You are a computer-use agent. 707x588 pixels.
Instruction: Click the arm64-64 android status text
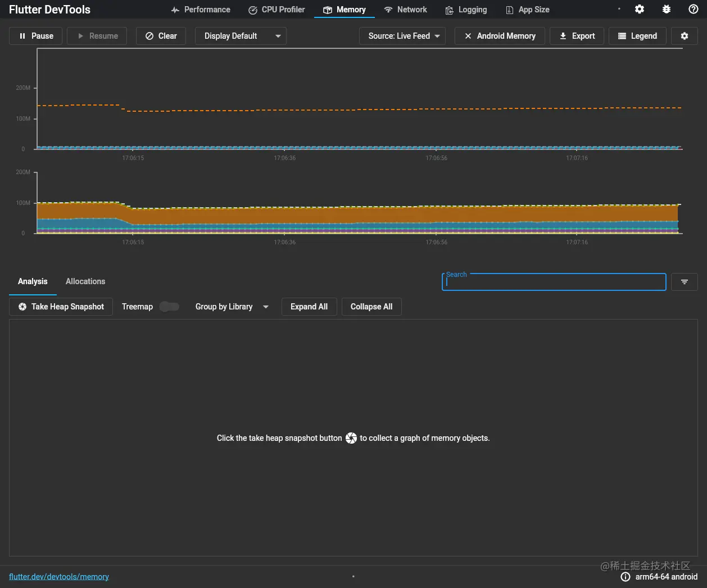pos(667,577)
